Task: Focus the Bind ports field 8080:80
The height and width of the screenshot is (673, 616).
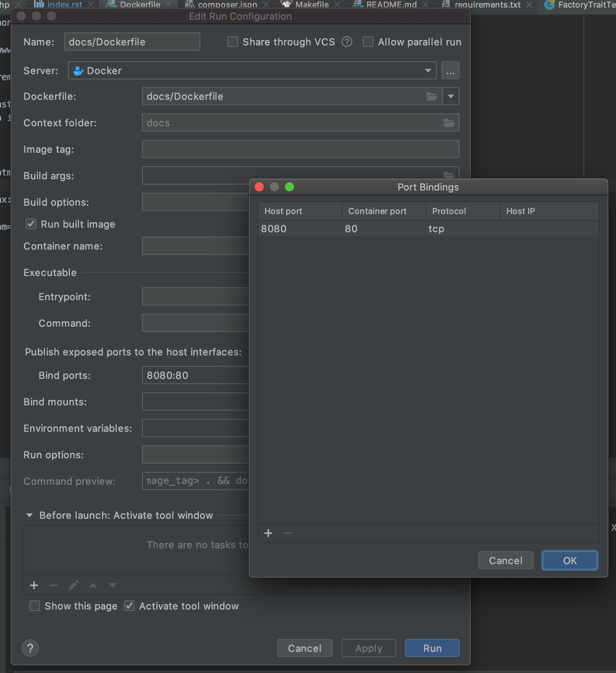Action: (195, 375)
